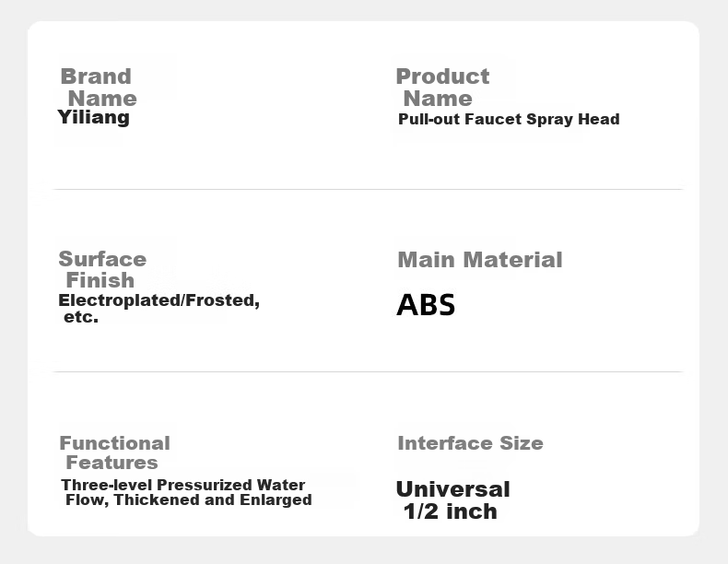Select Pull-out Faucet Spray Head text

tap(509, 119)
